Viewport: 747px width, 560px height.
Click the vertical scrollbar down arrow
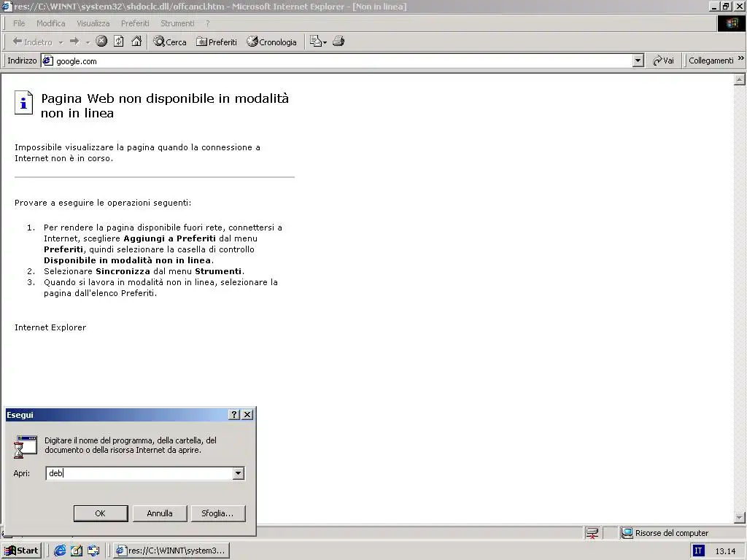(x=740, y=517)
